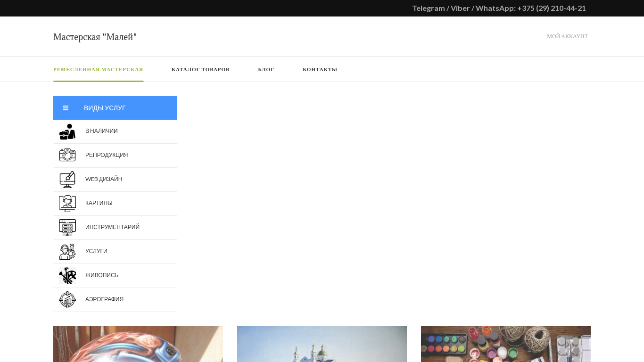This screenshot has width=644, height=362.
Task: Open Мой аккаунт link
Action: pos(567,36)
